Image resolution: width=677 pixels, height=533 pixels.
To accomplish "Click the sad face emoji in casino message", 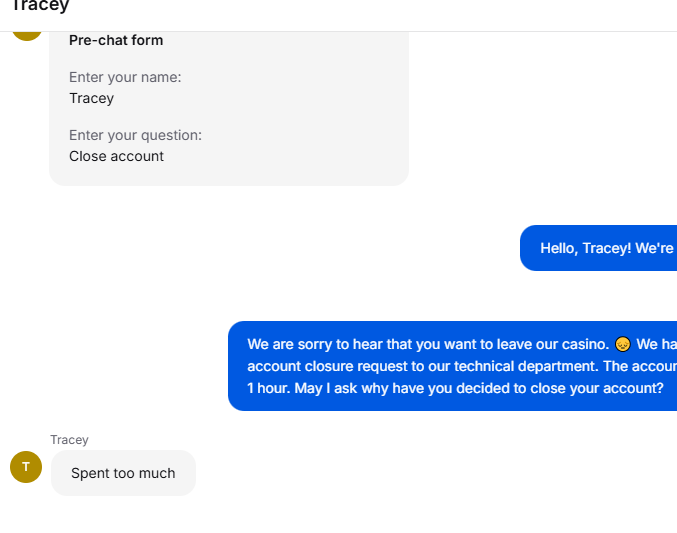I will 623,344.
